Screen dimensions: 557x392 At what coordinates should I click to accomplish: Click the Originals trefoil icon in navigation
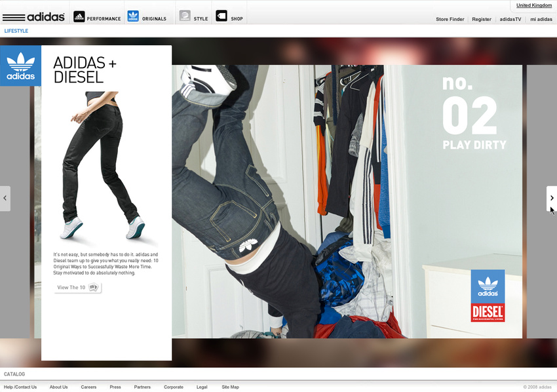coord(133,16)
